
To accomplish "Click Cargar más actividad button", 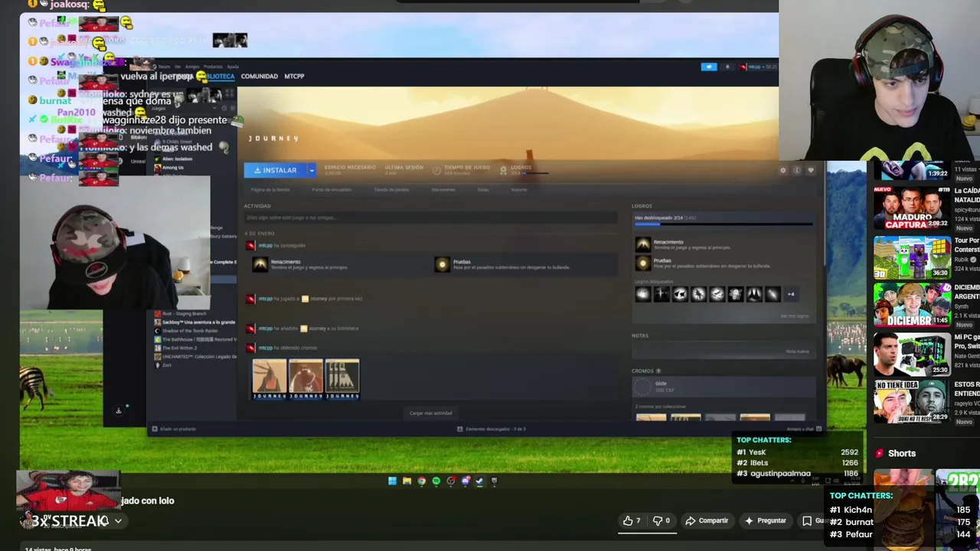I will (431, 413).
